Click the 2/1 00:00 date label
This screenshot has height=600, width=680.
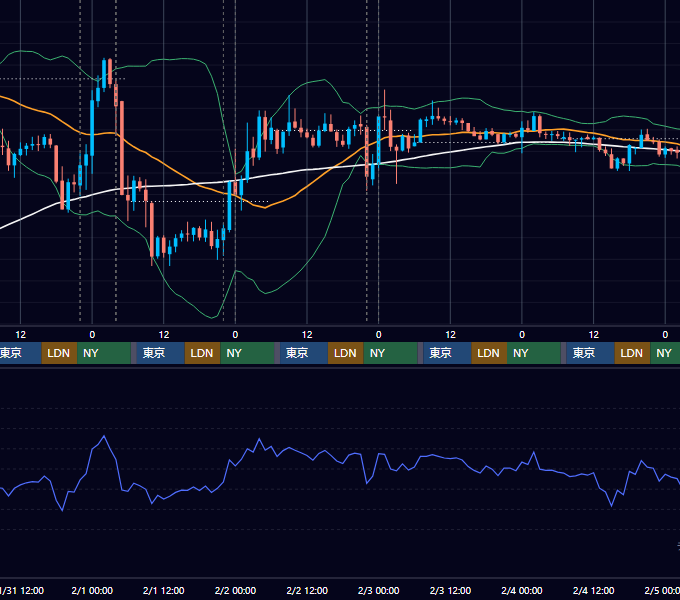coord(92,590)
